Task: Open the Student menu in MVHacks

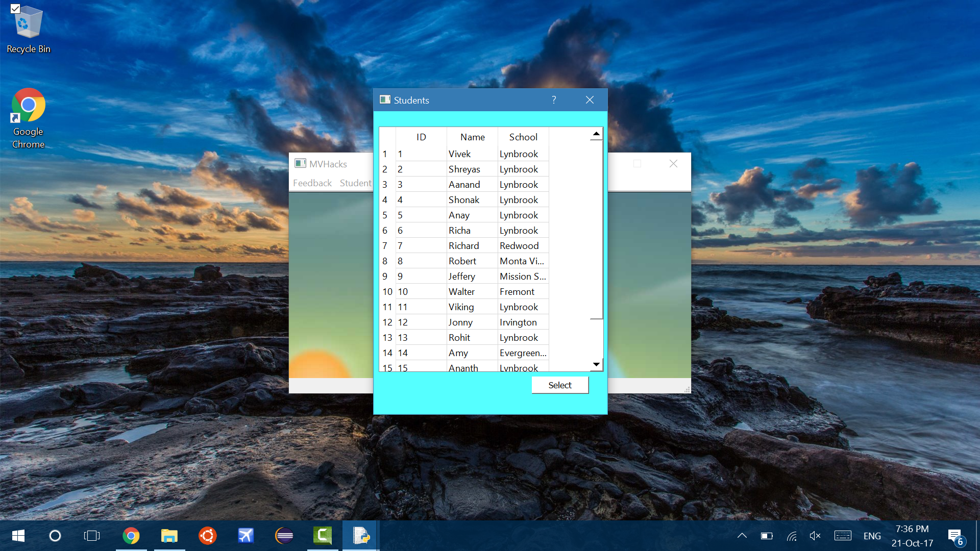Action: [x=355, y=183]
